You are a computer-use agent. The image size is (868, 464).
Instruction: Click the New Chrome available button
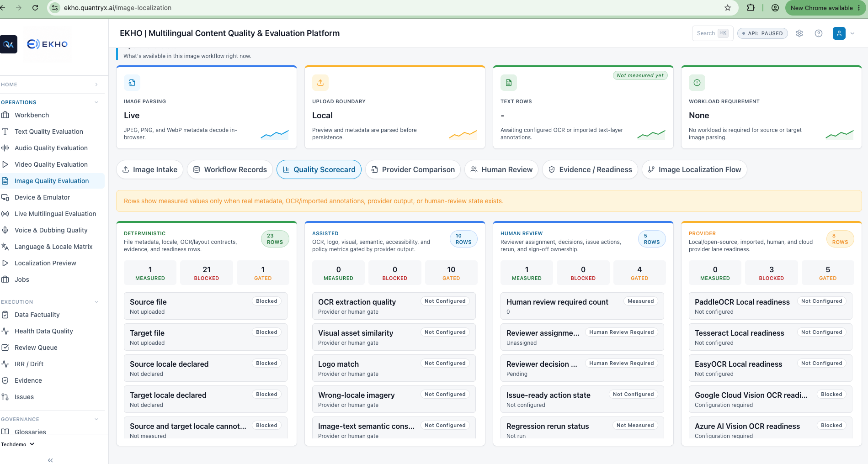point(825,8)
